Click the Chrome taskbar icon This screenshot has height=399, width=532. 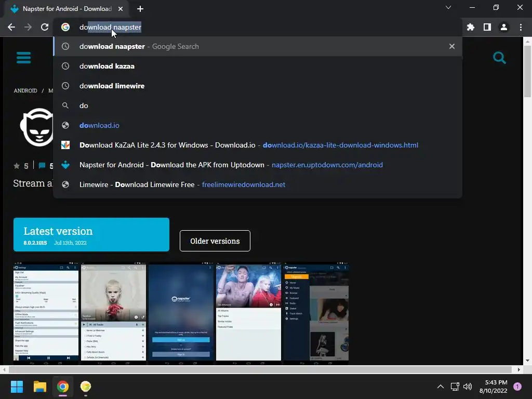(63, 387)
